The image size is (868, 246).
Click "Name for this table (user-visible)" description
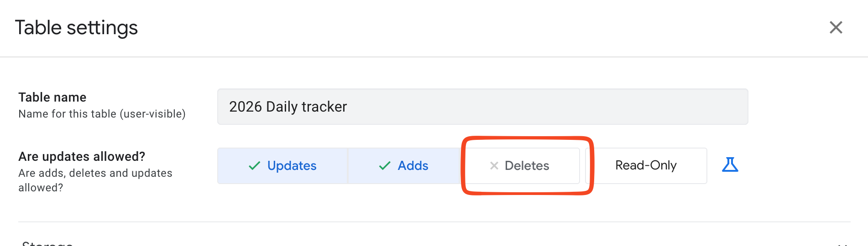coord(102,114)
